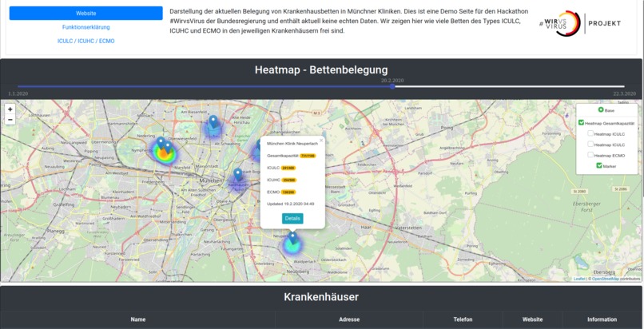Click the 'München' city label on map

coord(210,180)
